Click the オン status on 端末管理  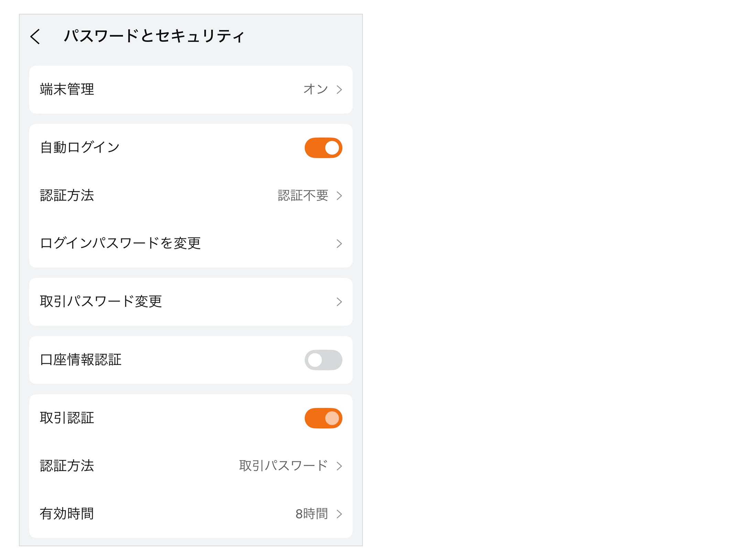[315, 89]
